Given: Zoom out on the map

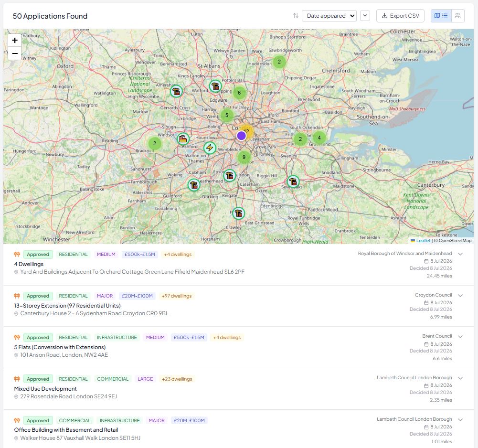Looking at the screenshot, I should 15,53.
